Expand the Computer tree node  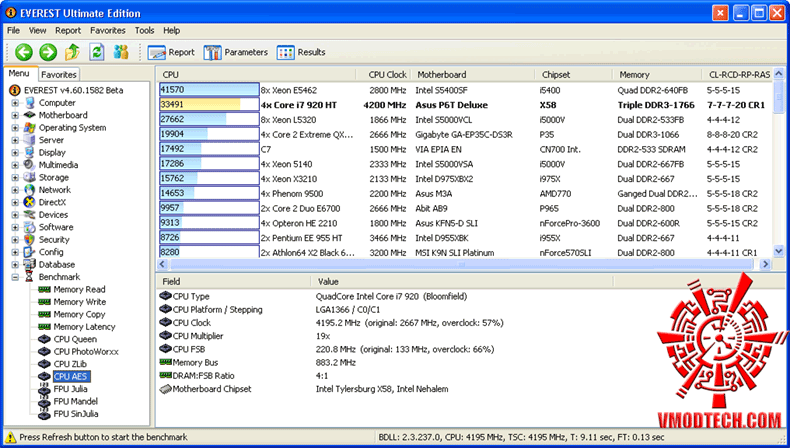click(15, 103)
